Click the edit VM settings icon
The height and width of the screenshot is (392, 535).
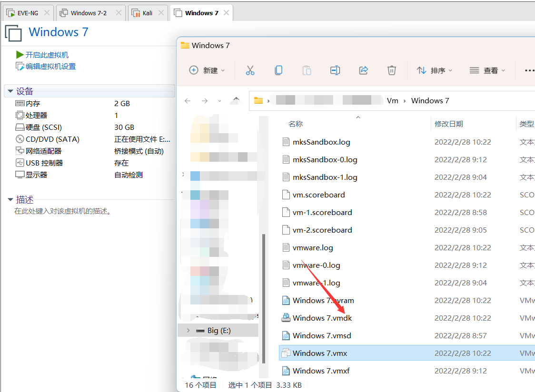coord(20,66)
